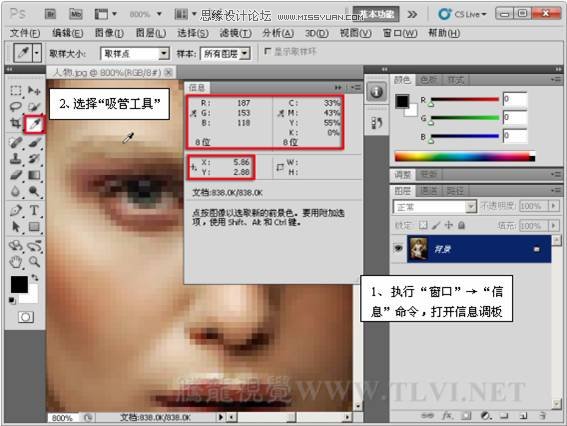567x426 pixels.
Task: Select the Gradient tool
Action: click(x=34, y=175)
